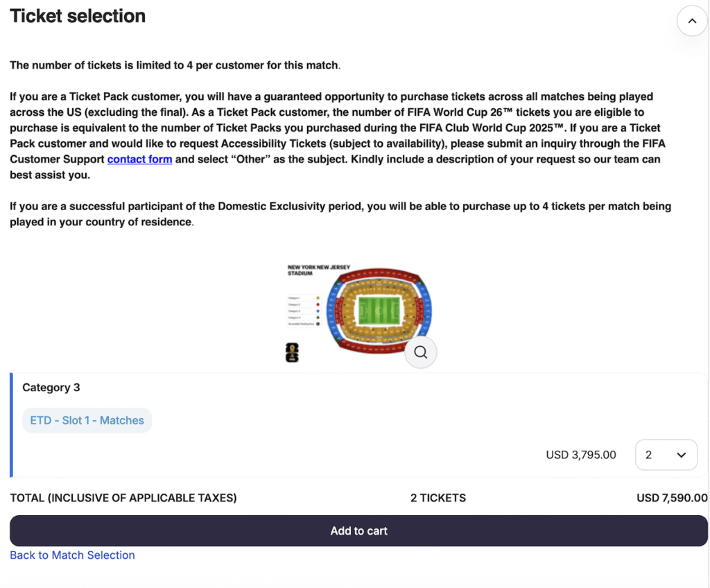Select the ETD - Slot 1 - Matches tag
The width and height of the screenshot is (710, 588).
point(87,420)
